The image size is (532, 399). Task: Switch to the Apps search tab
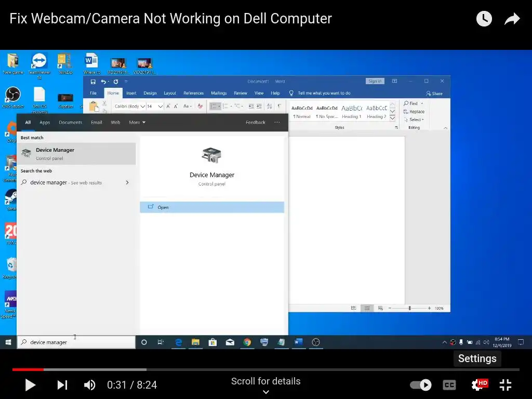pos(45,123)
